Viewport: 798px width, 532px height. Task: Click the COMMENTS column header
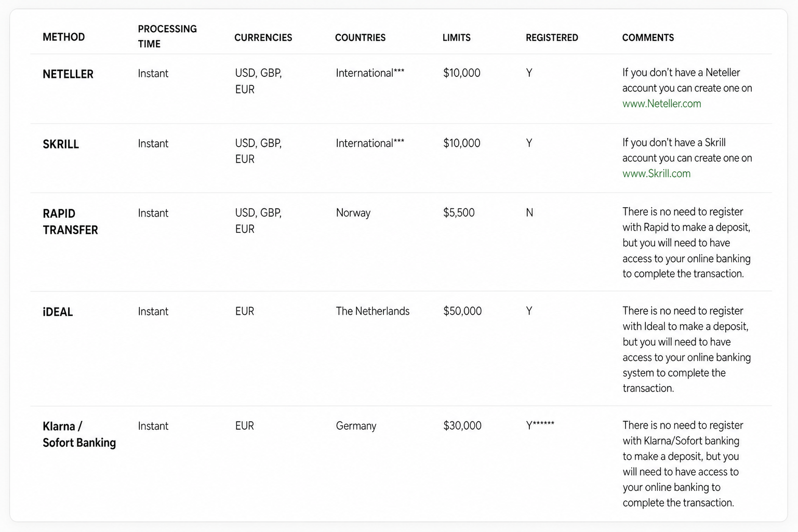(x=648, y=37)
